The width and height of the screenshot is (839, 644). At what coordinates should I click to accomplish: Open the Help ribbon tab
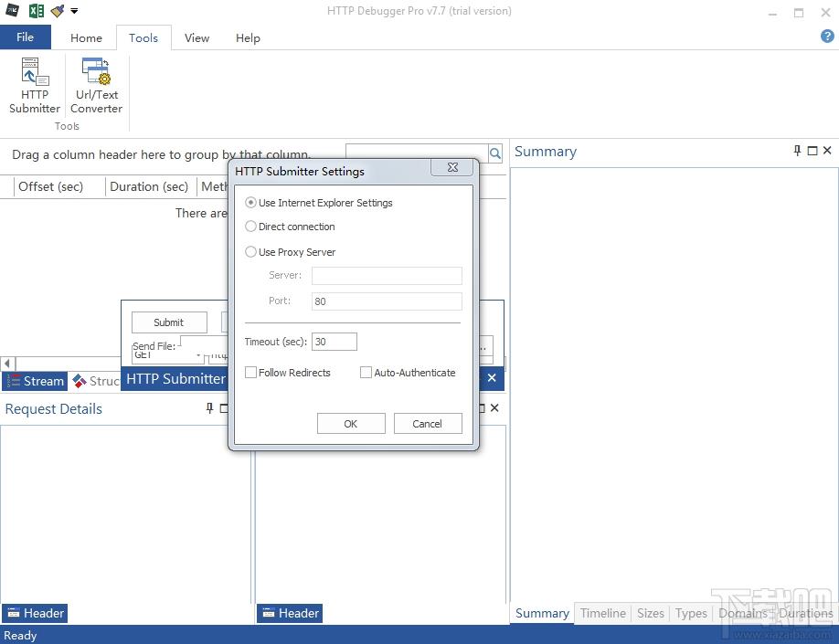248,38
